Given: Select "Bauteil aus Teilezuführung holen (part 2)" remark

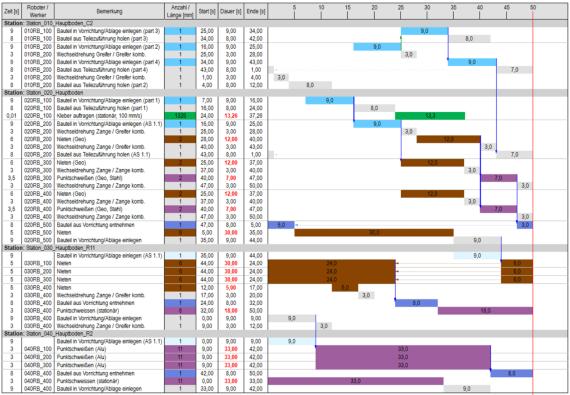Looking at the screenshot, I should point(102,85).
